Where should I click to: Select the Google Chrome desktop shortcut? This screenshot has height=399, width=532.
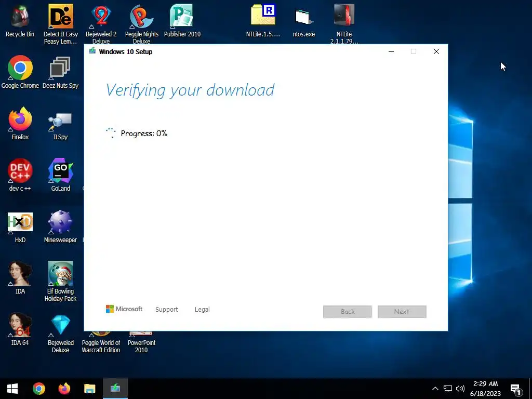tap(20, 72)
